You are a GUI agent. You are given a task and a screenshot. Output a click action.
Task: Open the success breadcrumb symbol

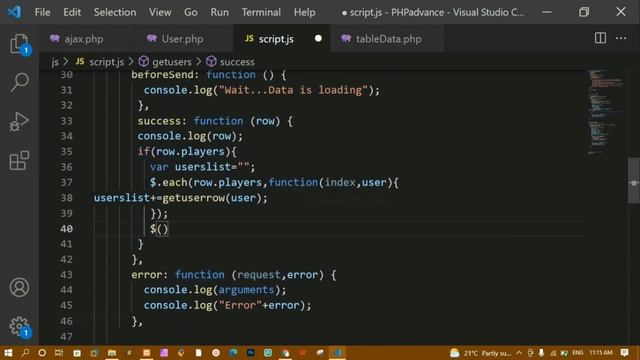(x=230, y=62)
